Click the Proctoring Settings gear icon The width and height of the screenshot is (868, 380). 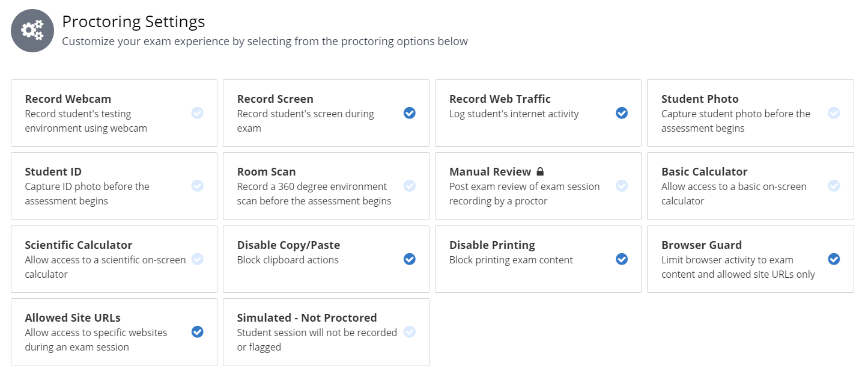point(32,30)
